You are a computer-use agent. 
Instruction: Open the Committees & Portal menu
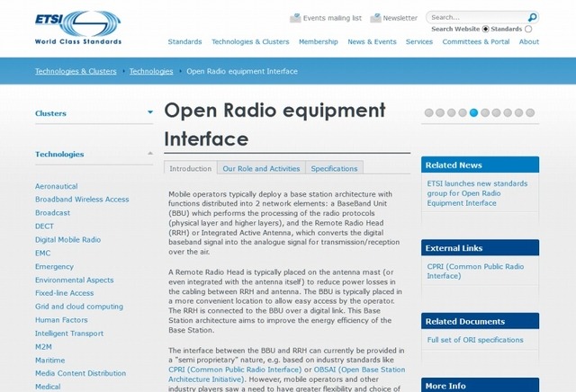476,42
